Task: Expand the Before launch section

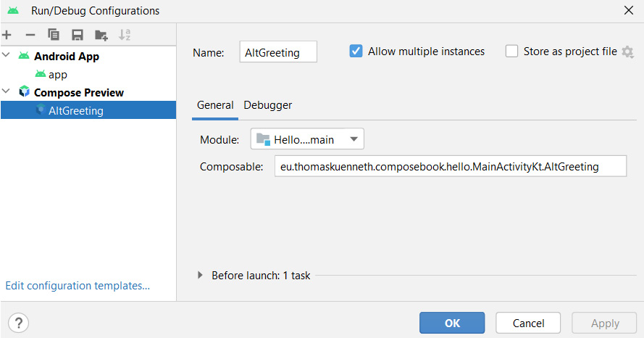Action: point(200,275)
